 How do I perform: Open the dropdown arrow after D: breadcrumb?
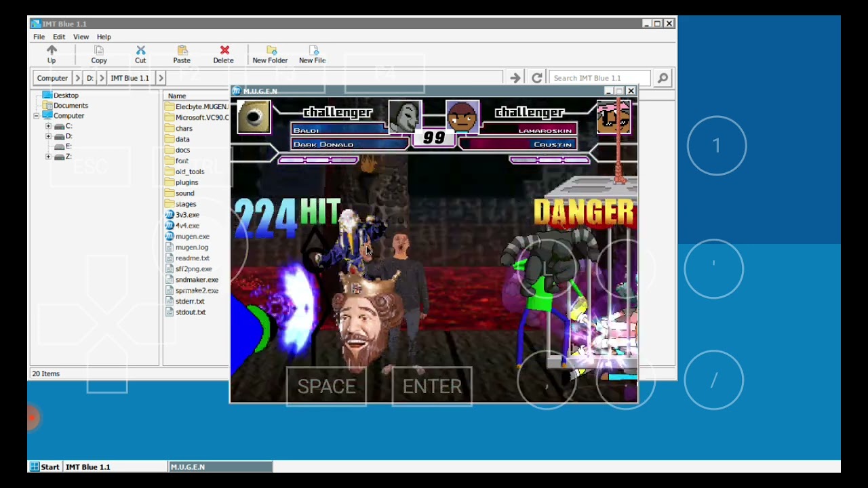click(x=102, y=78)
